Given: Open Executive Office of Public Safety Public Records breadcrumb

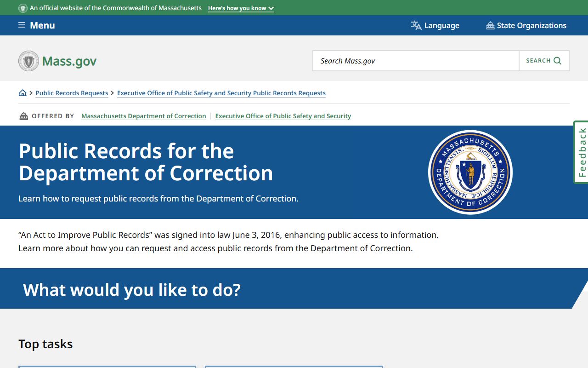Looking at the screenshot, I should point(221,93).
